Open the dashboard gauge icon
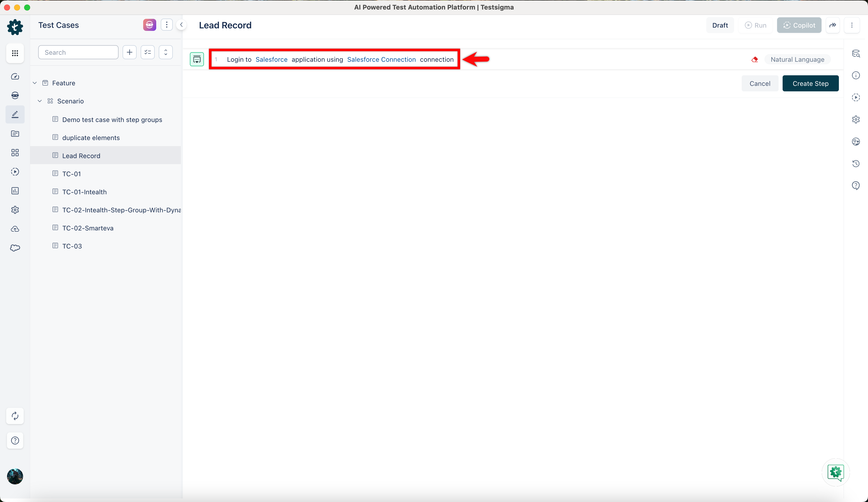This screenshot has width=868, height=502. tap(15, 77)
